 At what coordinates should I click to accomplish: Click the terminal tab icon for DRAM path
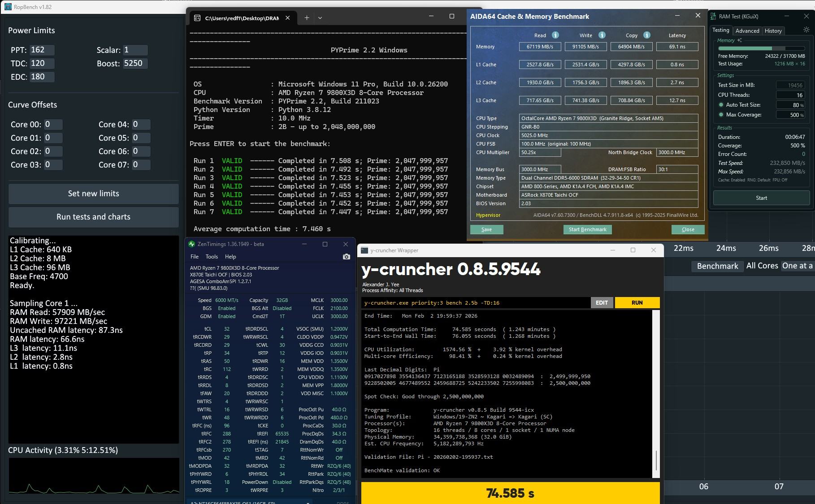tap(197, 18)
